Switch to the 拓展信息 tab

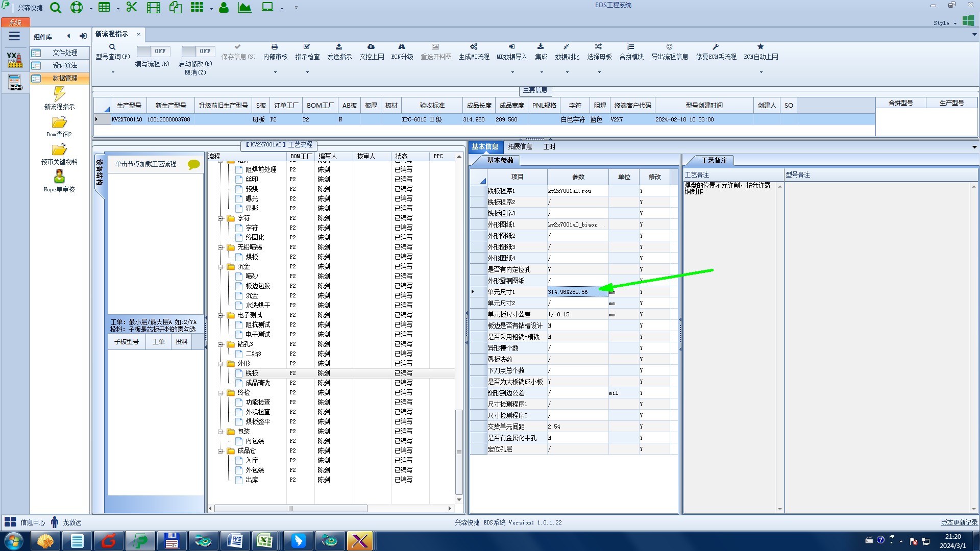coord(520,147)
